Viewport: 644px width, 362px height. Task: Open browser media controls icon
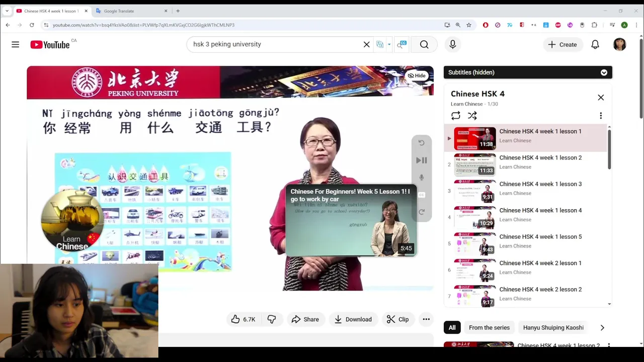tap(612, 25)
